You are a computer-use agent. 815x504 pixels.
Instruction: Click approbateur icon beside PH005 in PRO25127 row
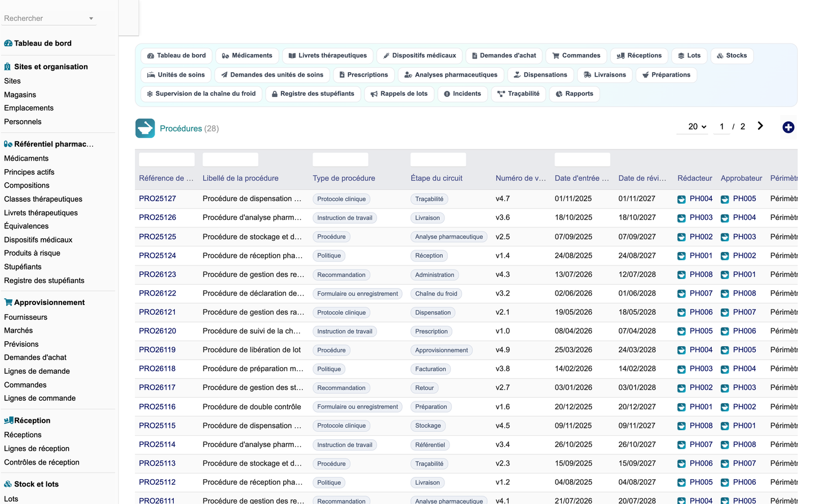[x=725, y=199]
